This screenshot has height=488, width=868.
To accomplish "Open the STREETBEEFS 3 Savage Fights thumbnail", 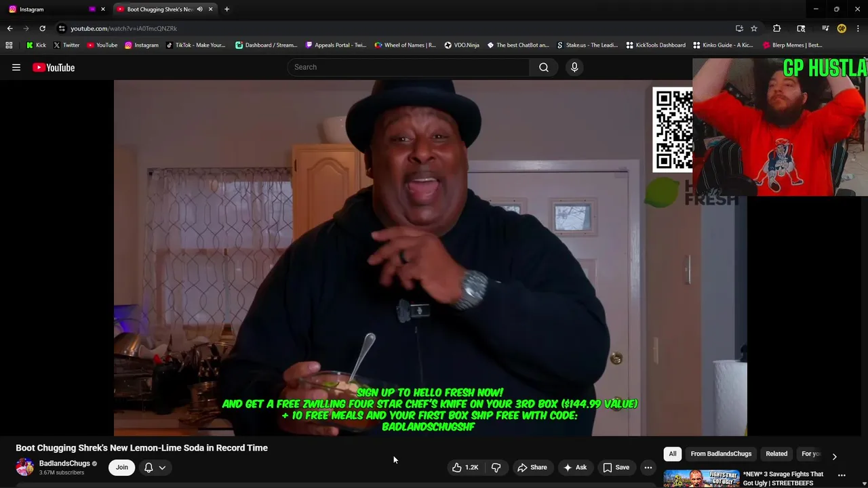I will point(702,479).
